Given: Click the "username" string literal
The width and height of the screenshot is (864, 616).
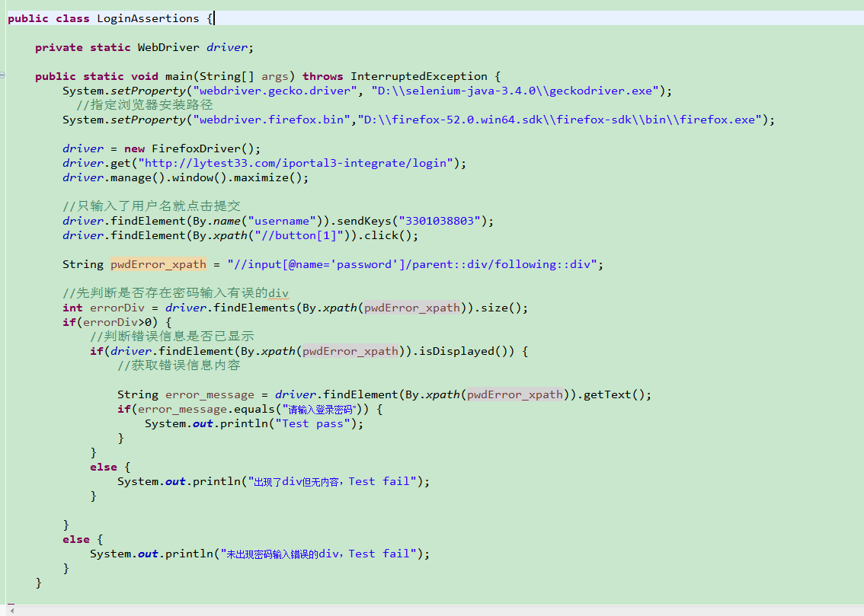Looking at the screenshot, I should (282, 220).
